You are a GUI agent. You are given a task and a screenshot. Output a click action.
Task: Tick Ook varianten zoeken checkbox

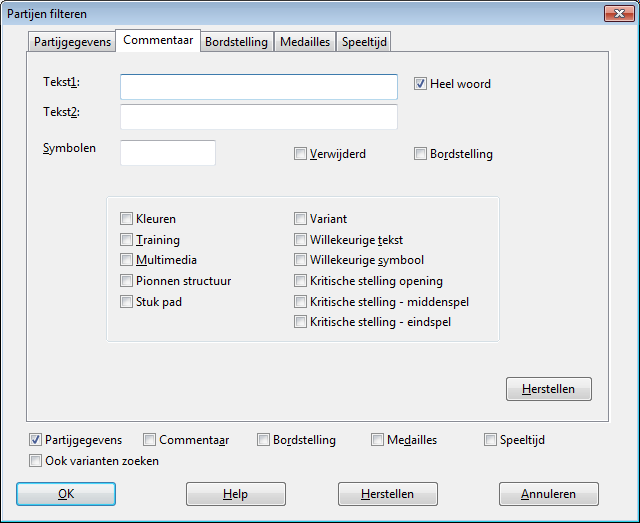(x=37, y=461)
